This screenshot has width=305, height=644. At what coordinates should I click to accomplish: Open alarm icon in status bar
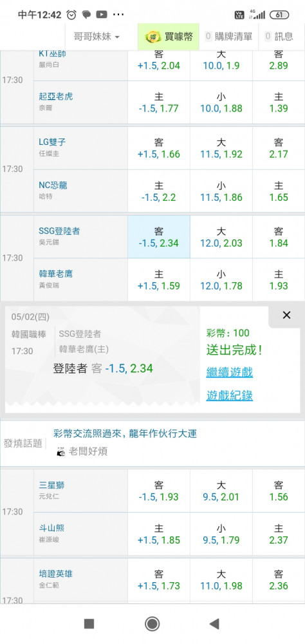pos(71,15)
